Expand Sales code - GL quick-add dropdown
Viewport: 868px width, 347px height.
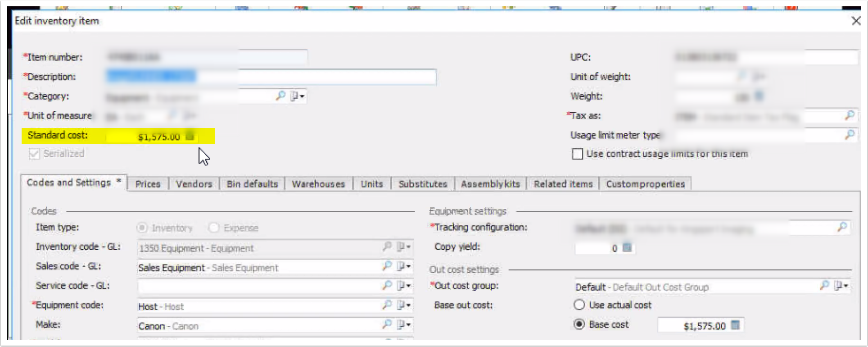tap(403, 266)
